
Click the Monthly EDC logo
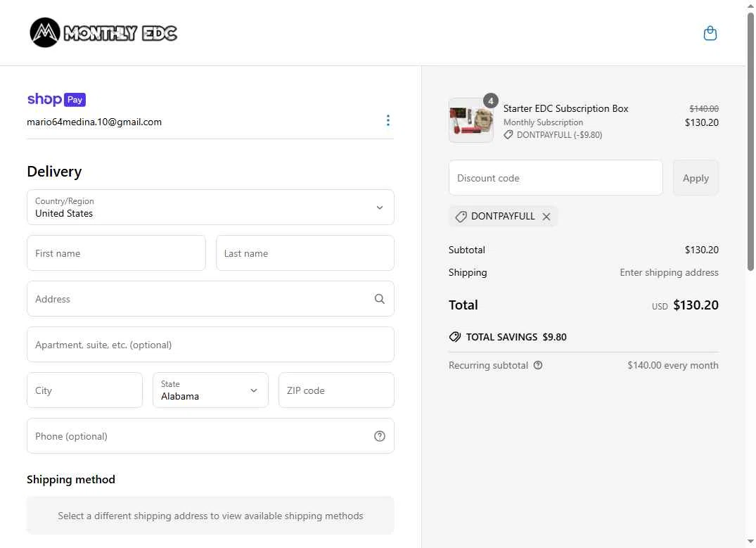[103, 33]
